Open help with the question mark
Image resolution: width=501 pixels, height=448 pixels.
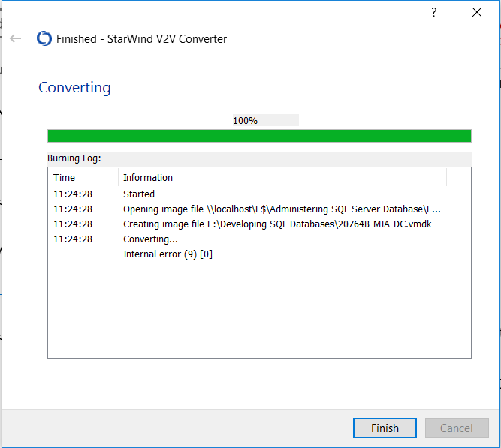[433, 12]
